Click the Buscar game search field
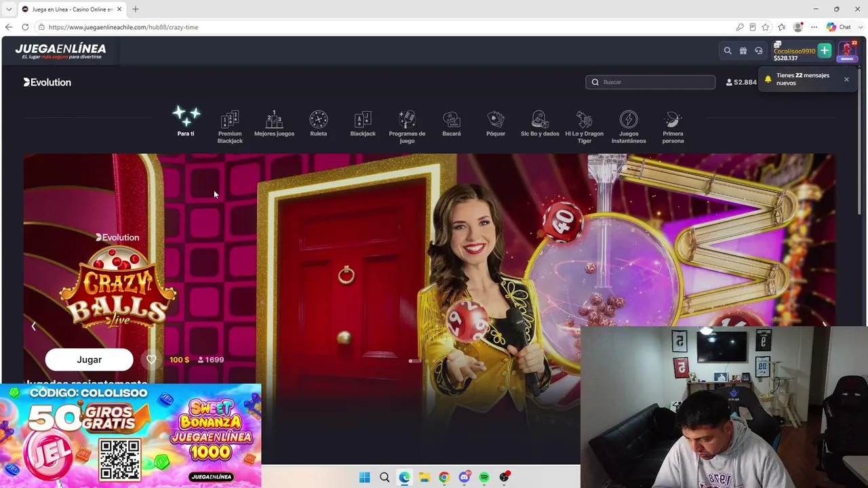The height and width of the screenshot is (488, 868). pos(650,82)
